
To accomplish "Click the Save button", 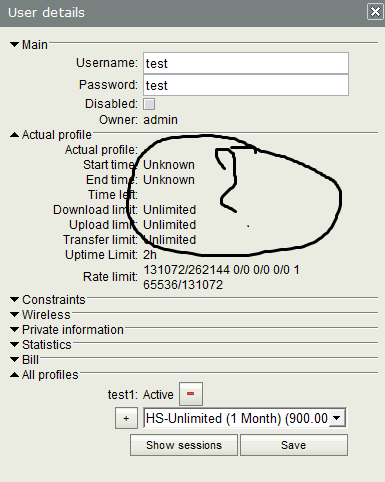I will point(294,445).
